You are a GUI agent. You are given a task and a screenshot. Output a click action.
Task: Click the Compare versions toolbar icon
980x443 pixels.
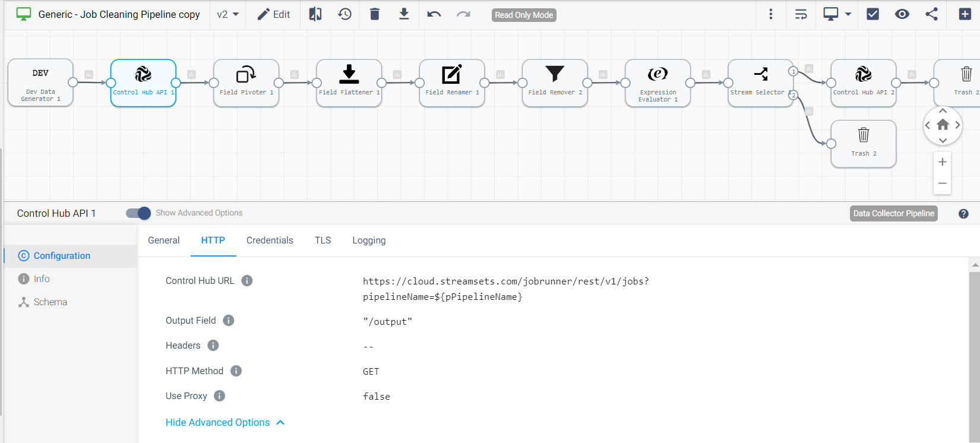[x=315, y=14]
